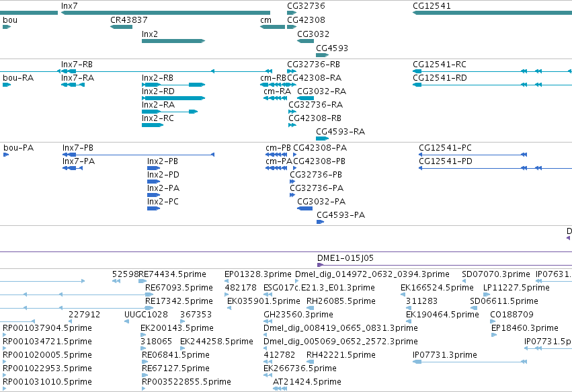Image resolution: width=572 pixels, height=392 pixels.
Task: Click EST RE74434.5prime
Action: tap(142, 281)
